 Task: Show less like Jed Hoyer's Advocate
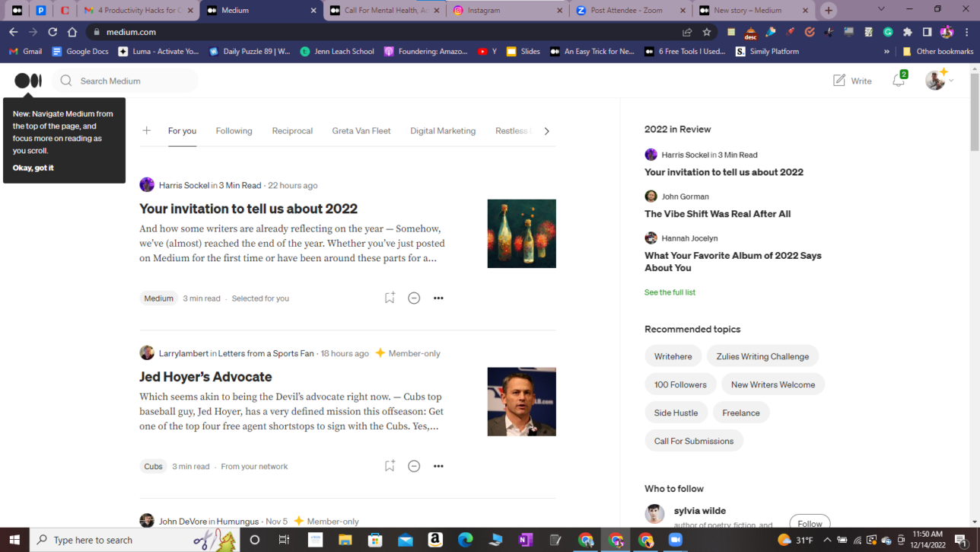coord(414,466)
